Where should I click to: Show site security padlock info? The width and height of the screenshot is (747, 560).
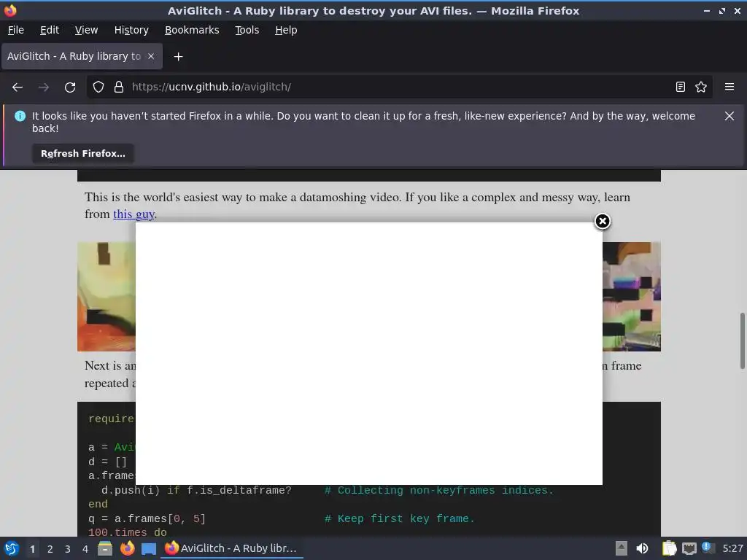coord(119,87)
